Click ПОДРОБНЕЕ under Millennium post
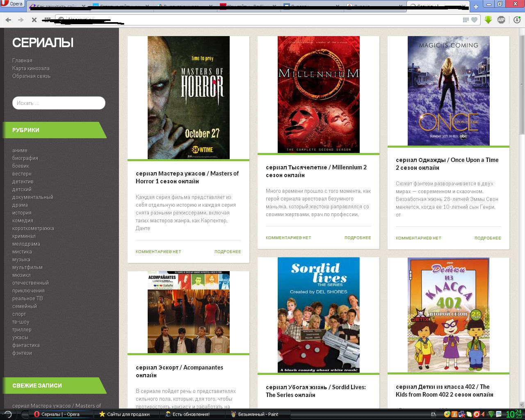 pos(358,238)
